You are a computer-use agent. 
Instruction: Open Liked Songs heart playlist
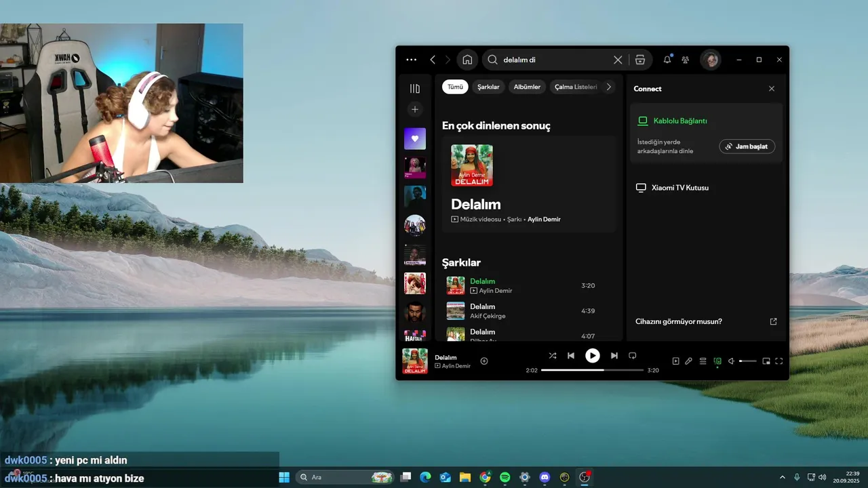[415, 138]
